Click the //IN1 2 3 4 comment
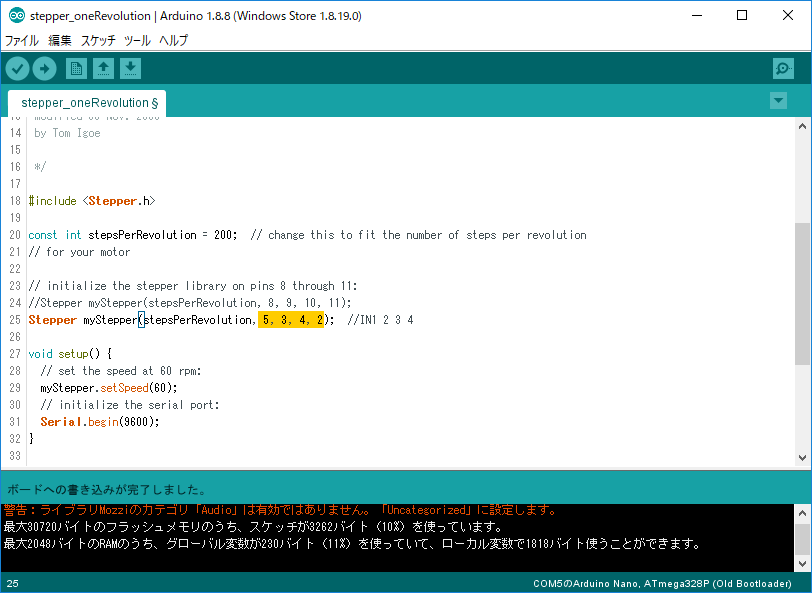The image size is (812, 593). (380, 320)
